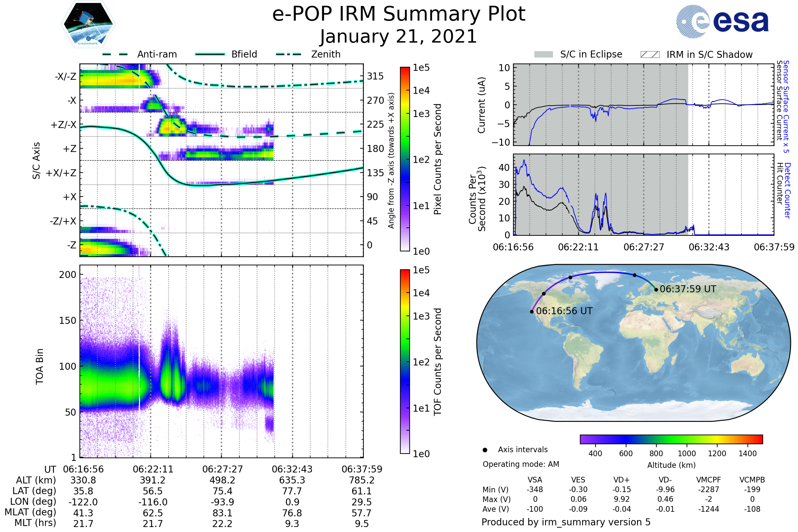Click the Axis intervals black dot marker
Viewport: 798px width, 532px height.
pos(485,450)
